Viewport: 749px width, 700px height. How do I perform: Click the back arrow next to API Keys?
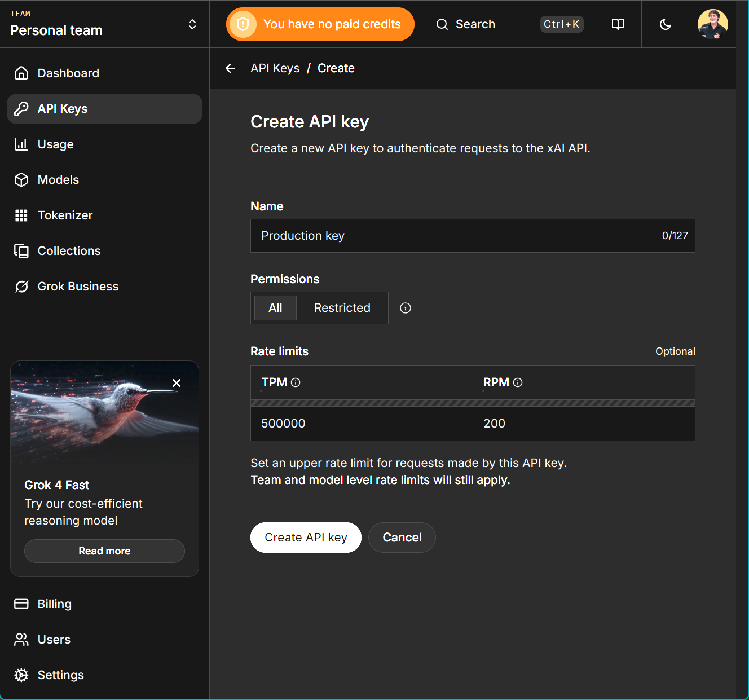[x=230, y=68]
